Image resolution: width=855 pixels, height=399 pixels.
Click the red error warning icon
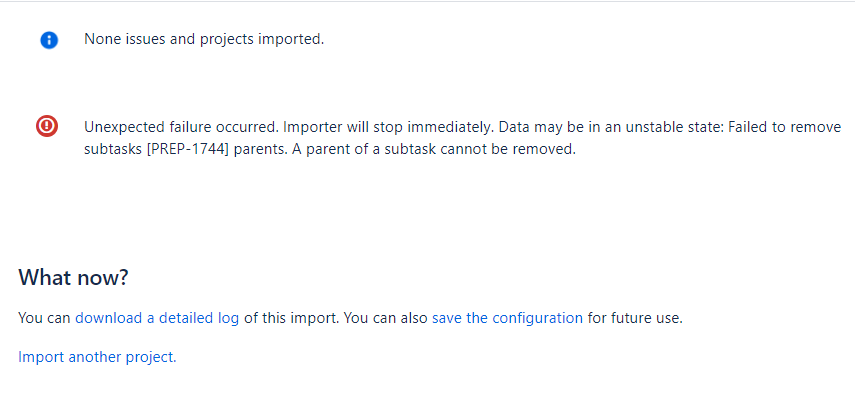coord(47,126)
